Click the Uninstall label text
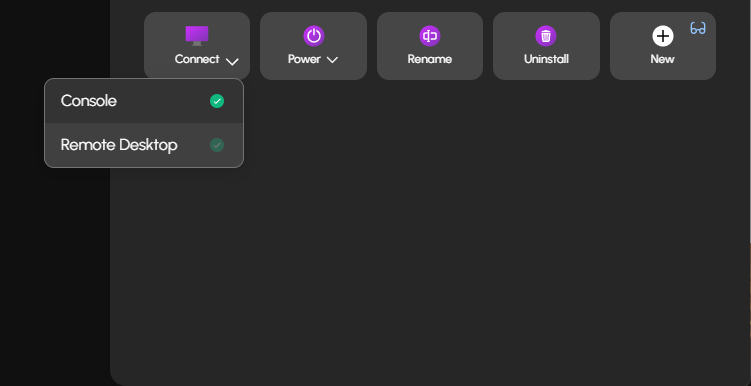The height and width of the screenshot is (386, 751). [x=546, y=59]
